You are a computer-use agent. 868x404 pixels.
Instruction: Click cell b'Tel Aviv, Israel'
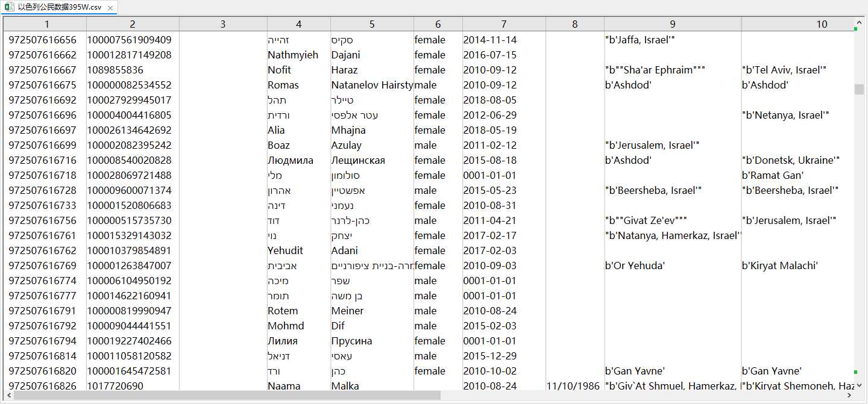(784, 70)
